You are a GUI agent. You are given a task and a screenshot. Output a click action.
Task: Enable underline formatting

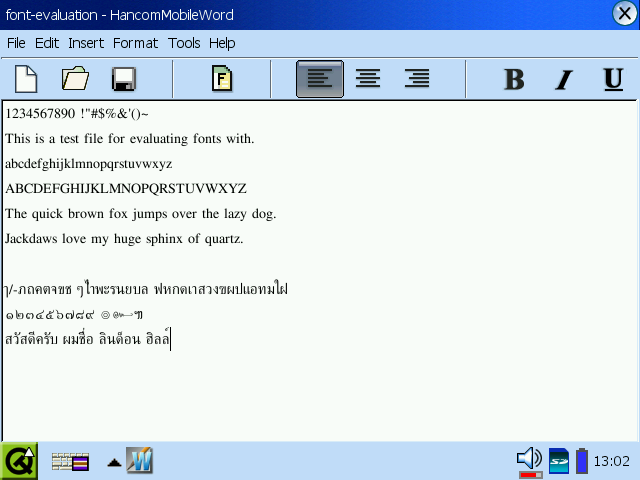(613, 79)
